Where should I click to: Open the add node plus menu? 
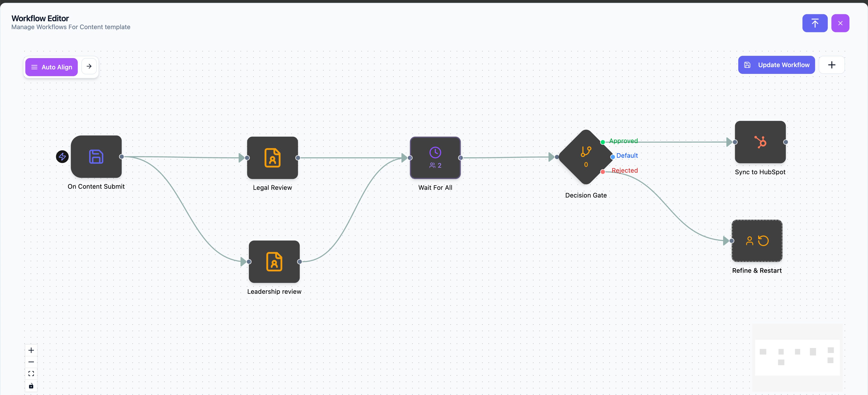(831, 65)
